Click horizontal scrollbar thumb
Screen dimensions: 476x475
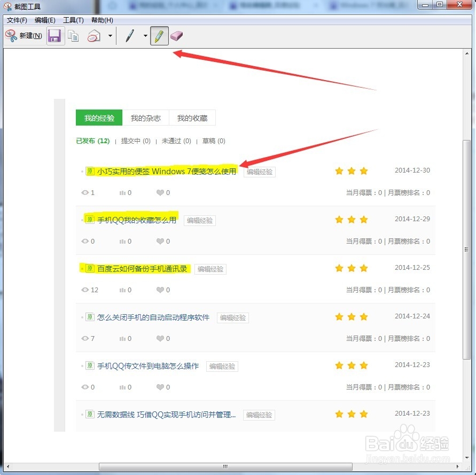click(225, 466)
